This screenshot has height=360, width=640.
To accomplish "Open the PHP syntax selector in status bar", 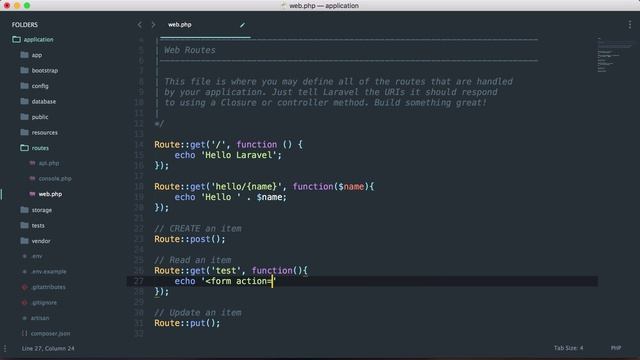I will (x=616, y=348).
